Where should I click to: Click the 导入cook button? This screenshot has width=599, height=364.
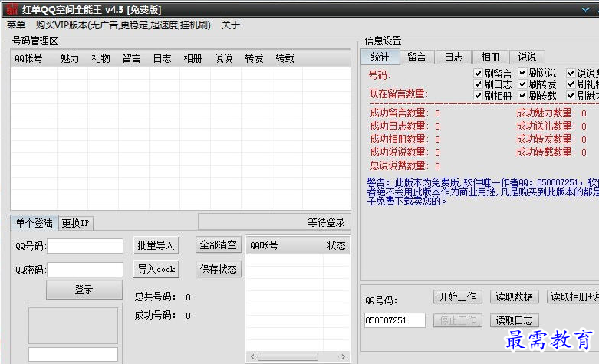pyautogui.click(x=156, y=270)
